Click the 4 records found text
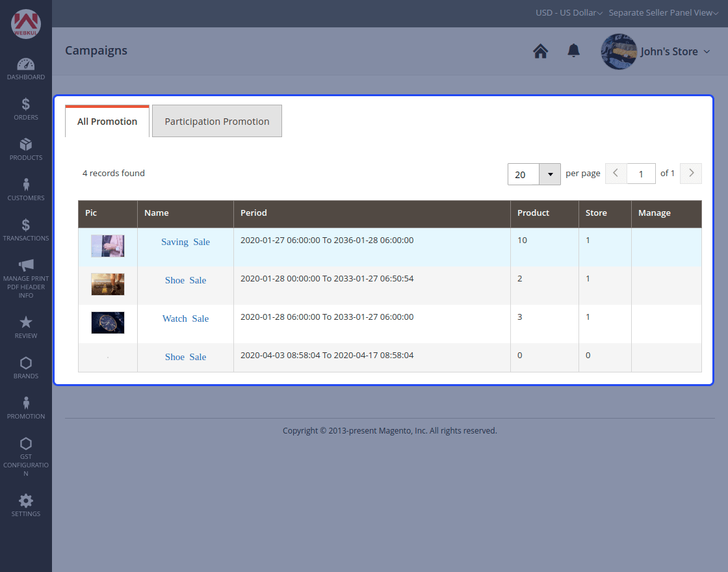Viewport: 728px width, 572px height. pos(114,173)
